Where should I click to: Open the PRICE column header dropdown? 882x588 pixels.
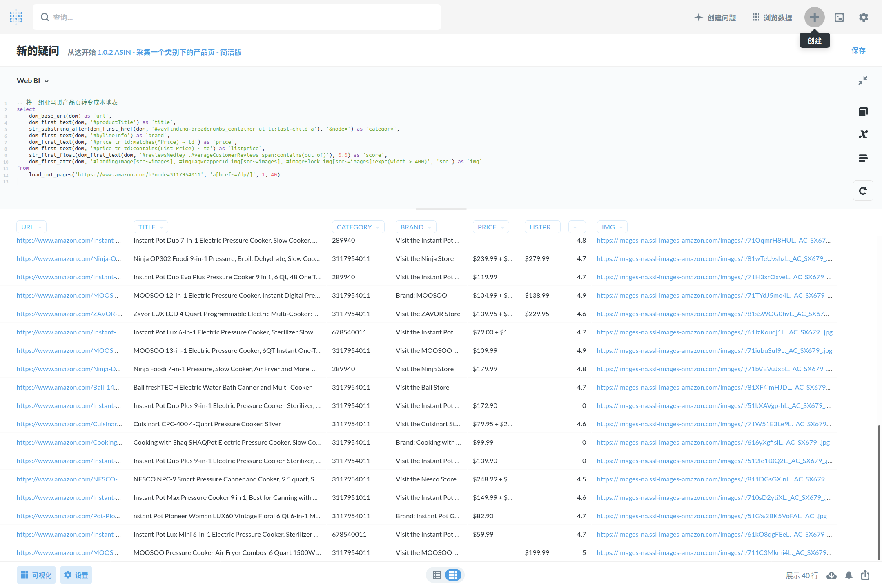click(490, 227)
